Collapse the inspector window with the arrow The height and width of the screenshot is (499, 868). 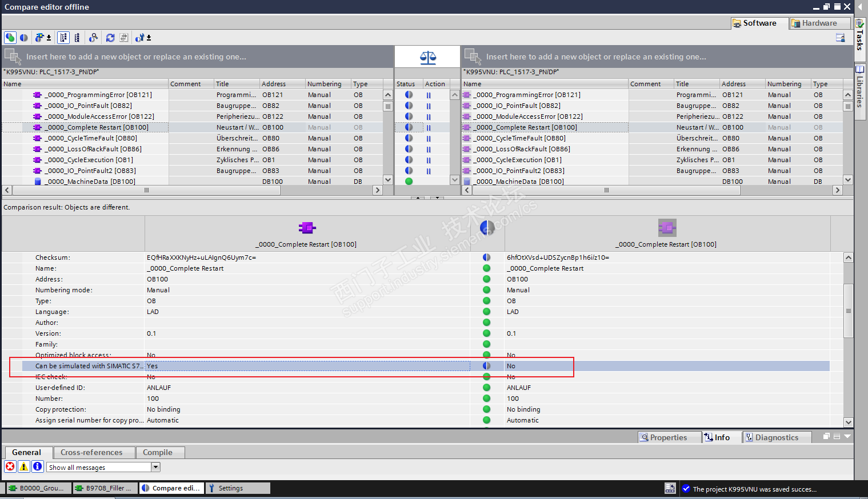(x=847, y=436)
